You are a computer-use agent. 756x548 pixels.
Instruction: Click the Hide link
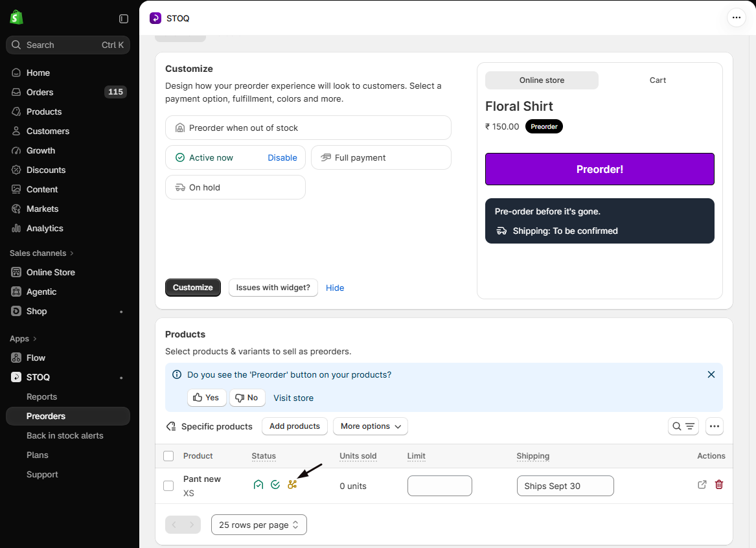pos(335,288)
